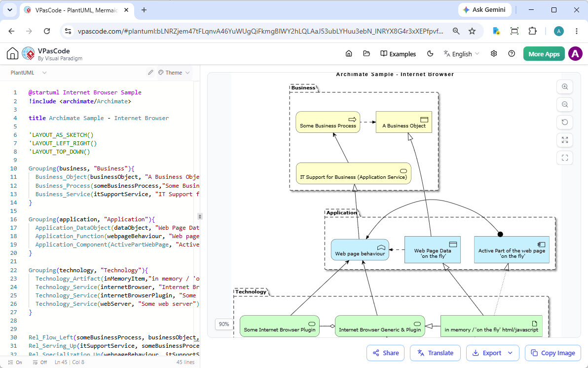This screenshot has height=368, width=588.
Task: Click code line 7 'LAYOUT_LEFT_RIGHT()'
Action: pyautogui.click(x=63, y=143)
